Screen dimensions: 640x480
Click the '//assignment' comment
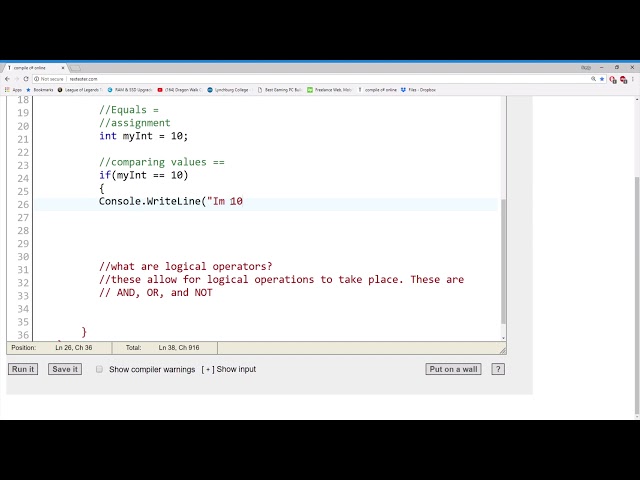pyautogui.click(x=135, y=123)
